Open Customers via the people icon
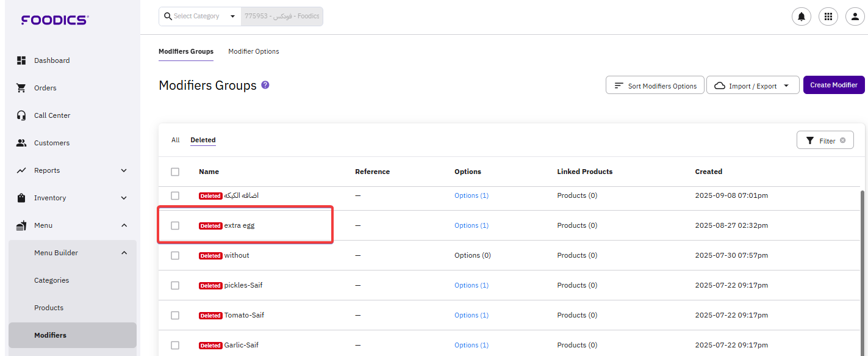 click(21, 143)
